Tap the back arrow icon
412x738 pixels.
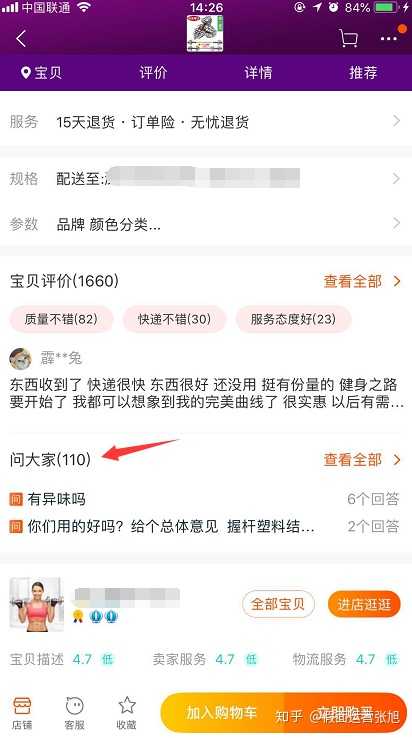21,39
